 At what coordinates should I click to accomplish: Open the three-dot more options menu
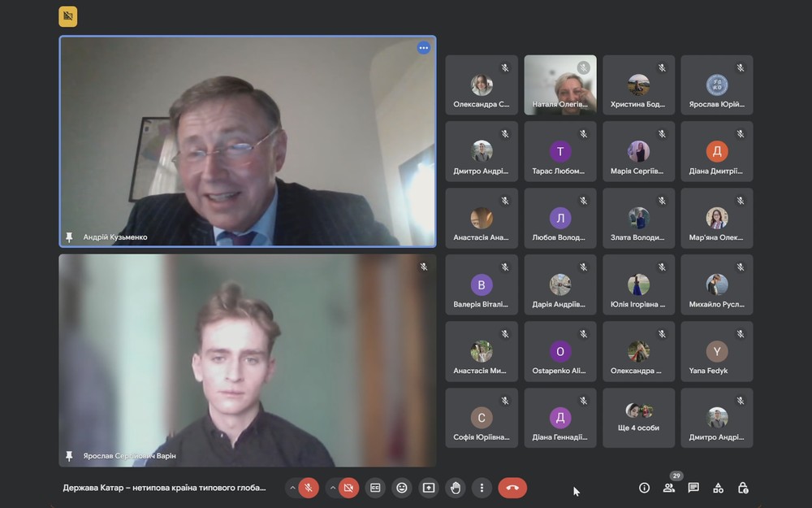(482, 488)
